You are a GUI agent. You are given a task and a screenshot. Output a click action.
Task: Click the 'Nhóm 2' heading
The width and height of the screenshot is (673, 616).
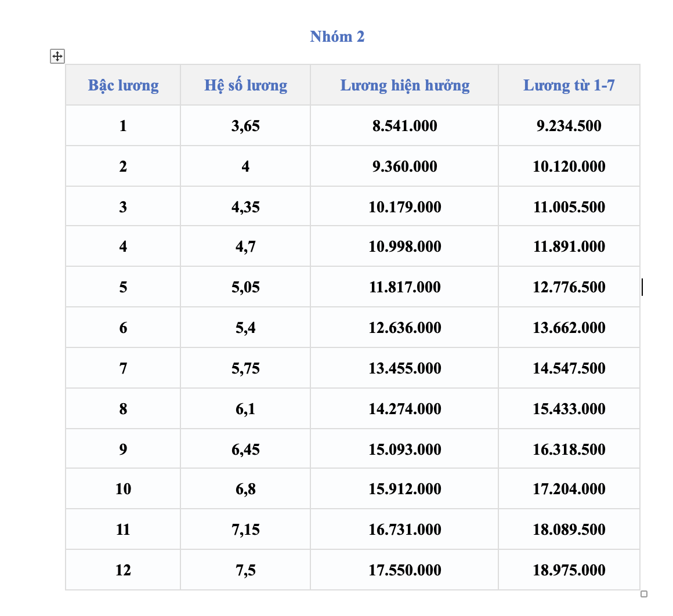coord(337,37)
